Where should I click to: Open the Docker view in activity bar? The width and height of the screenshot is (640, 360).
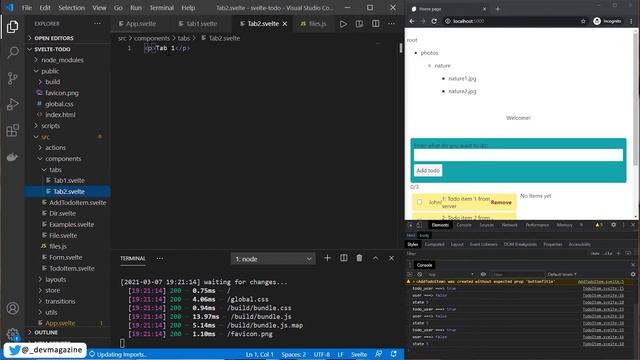[12, 157]
